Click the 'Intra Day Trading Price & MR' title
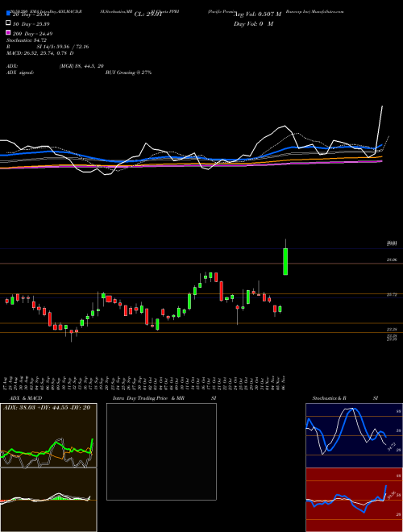Viewport: 403px width, 532px height. [148, 398]
